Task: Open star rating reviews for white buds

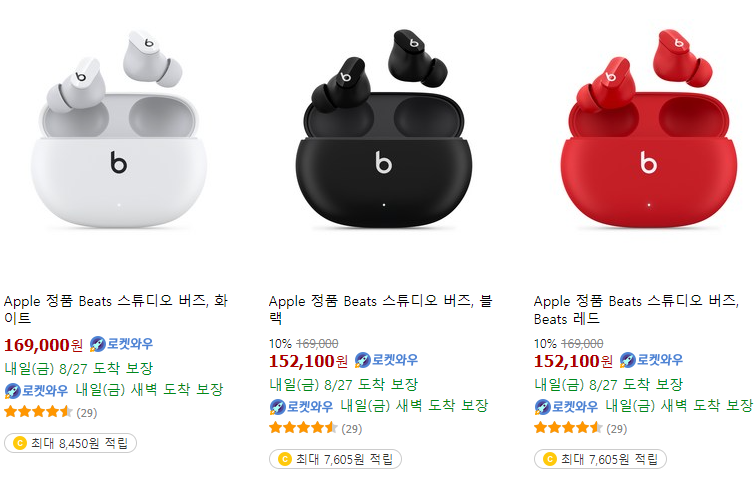Action: click(x=51, y=413)
